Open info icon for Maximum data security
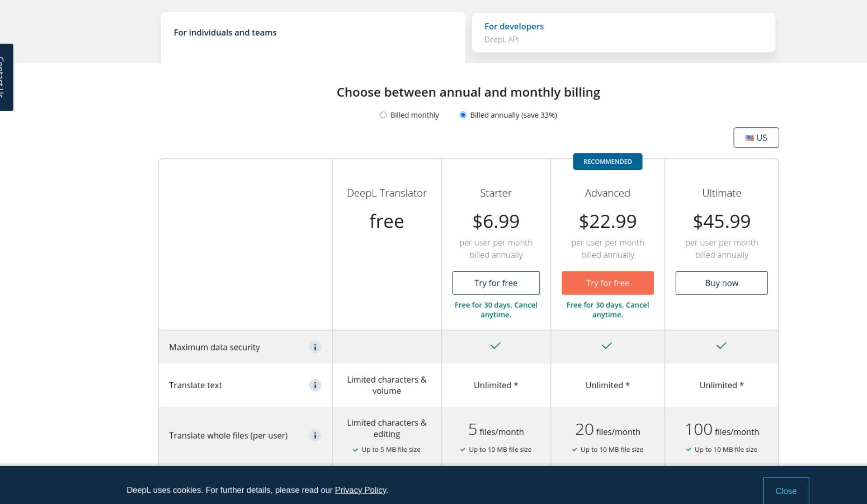867x504 pixels. [x=315, y=347]
